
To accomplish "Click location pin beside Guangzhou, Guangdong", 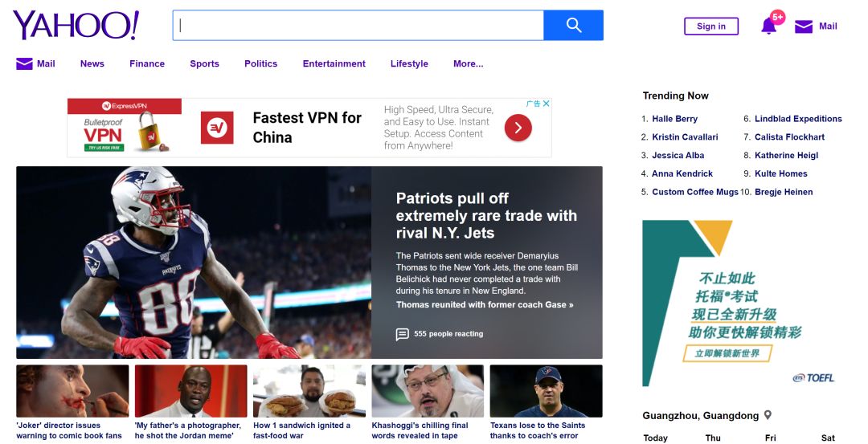I will pos(768,415).
